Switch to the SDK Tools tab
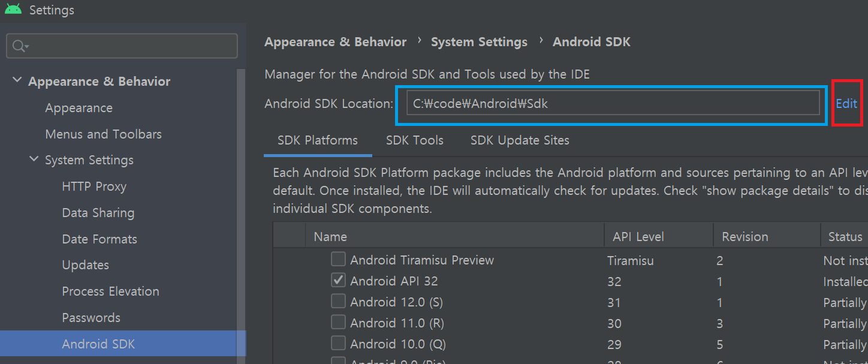Screen dimensions: 868x364 pyautogui.click(x=415, y=140)
